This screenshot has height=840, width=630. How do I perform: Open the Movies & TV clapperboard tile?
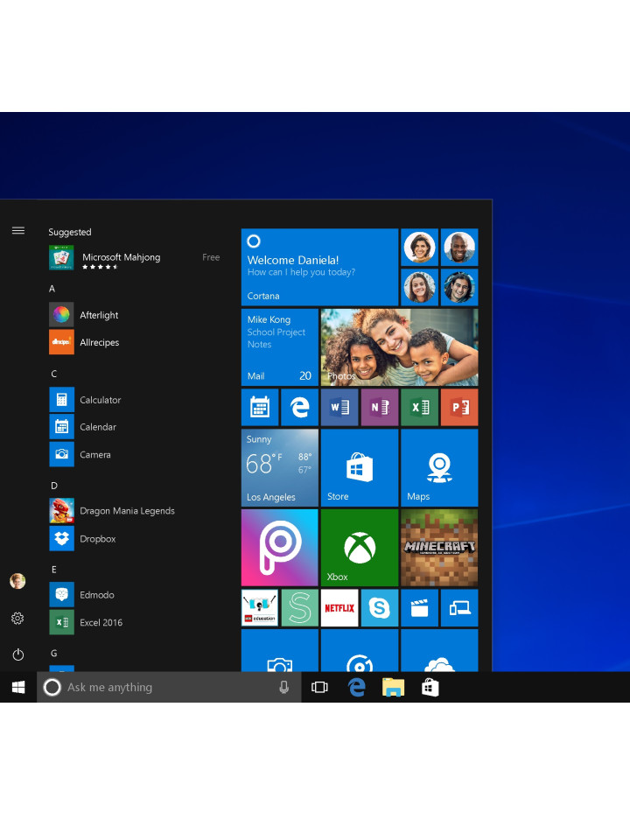pos(419,607)
